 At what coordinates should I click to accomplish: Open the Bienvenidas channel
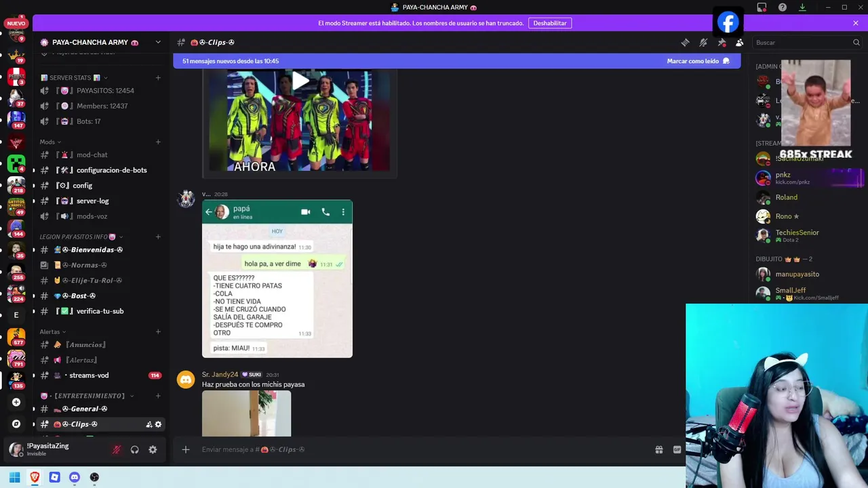click(x=100, y=249)
